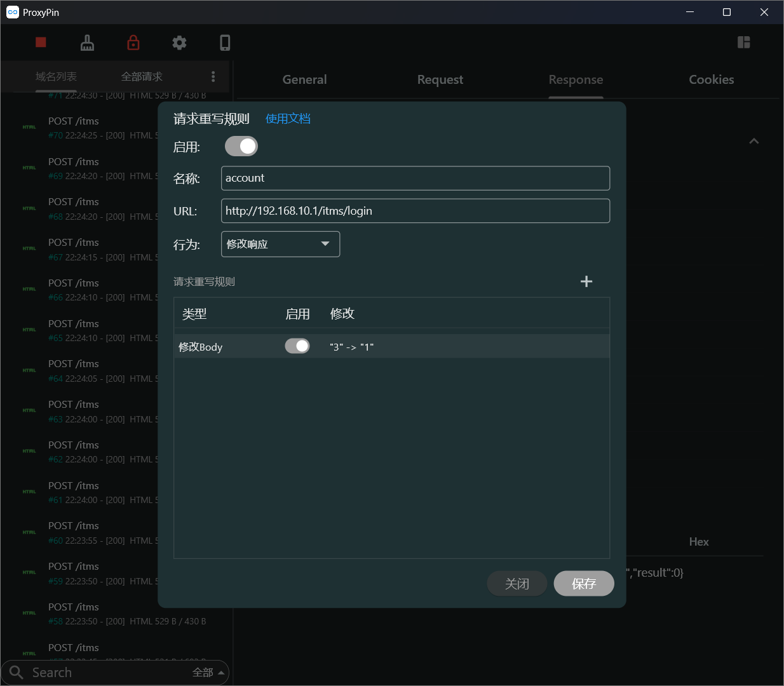Image resolution: width=784 pixels, height=686 pixels.
Task: Click the mobile phone connect icon
Action: click(225, 43)
